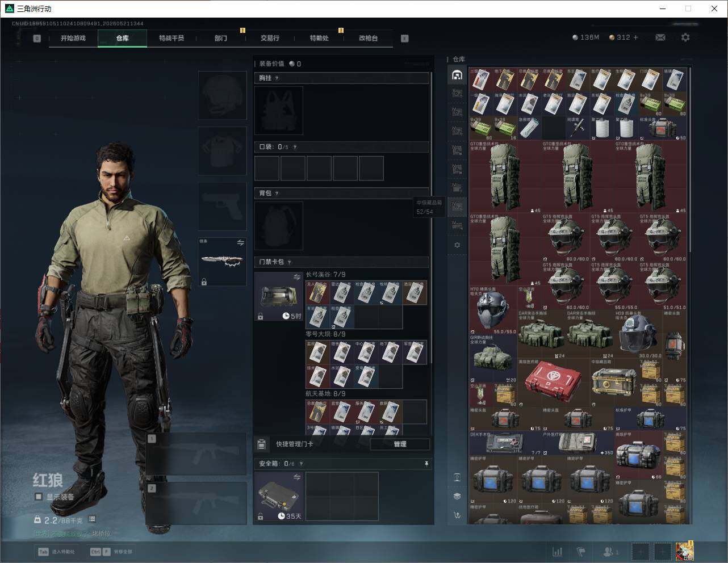
Task: Click the 管理 button for key cards
Action: coord(400,444)
